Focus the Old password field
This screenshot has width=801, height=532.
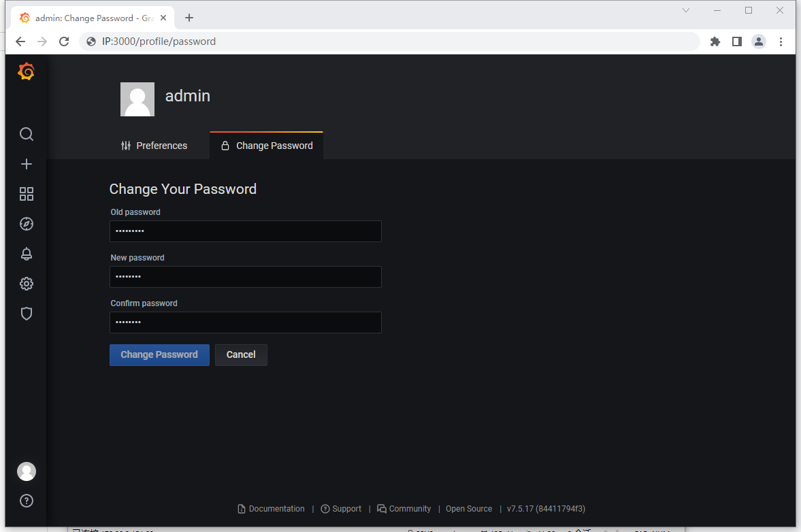(246, 231)
